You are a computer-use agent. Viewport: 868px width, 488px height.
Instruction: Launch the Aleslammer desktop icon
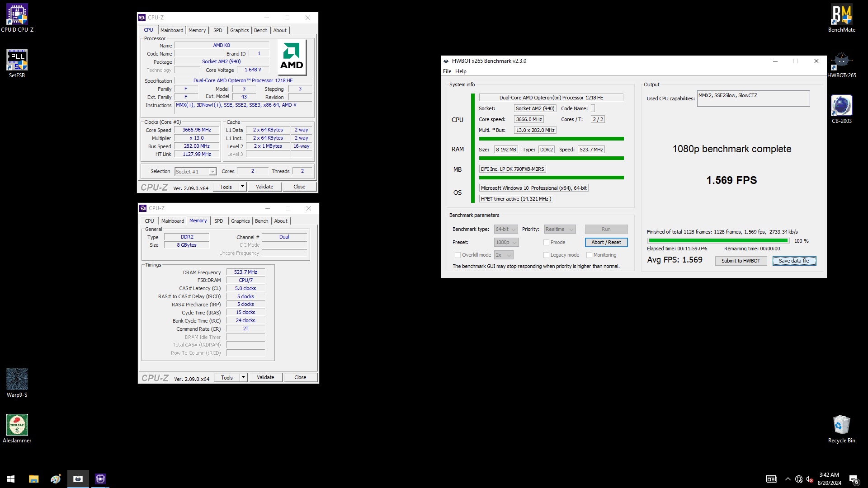pyautogui.click(x=17, y=429)
